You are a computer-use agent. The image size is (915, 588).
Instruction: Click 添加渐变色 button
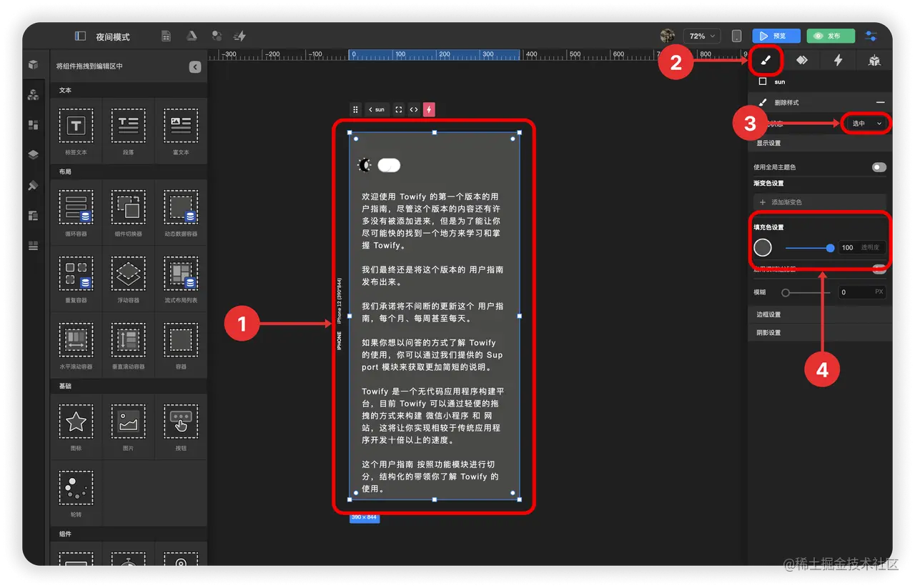(820, 202)
